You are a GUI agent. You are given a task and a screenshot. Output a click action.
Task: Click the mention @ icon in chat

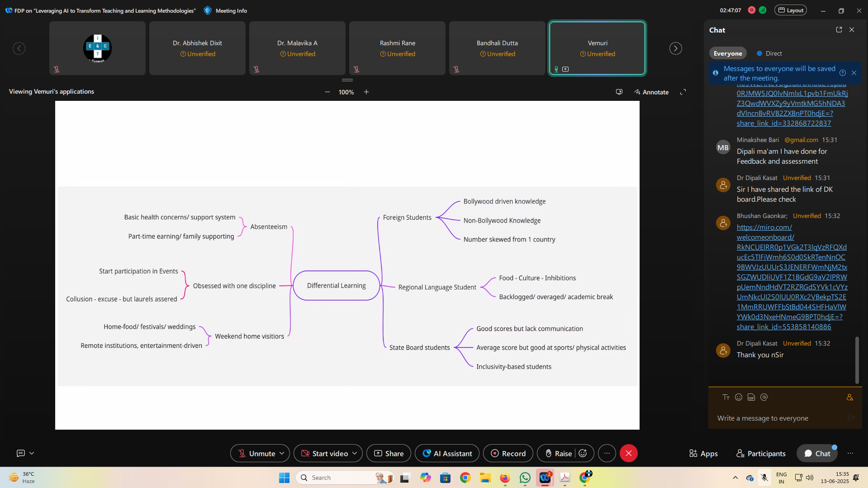pos(764,397)
